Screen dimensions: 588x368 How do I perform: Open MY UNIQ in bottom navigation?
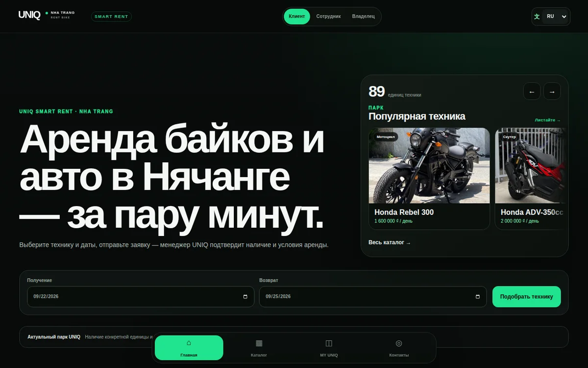329,348
